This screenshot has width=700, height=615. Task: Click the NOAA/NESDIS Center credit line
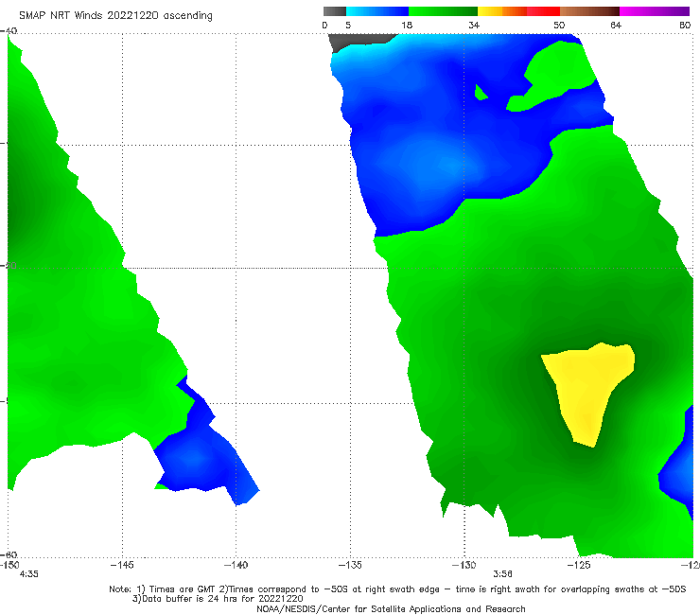[391, 609]
